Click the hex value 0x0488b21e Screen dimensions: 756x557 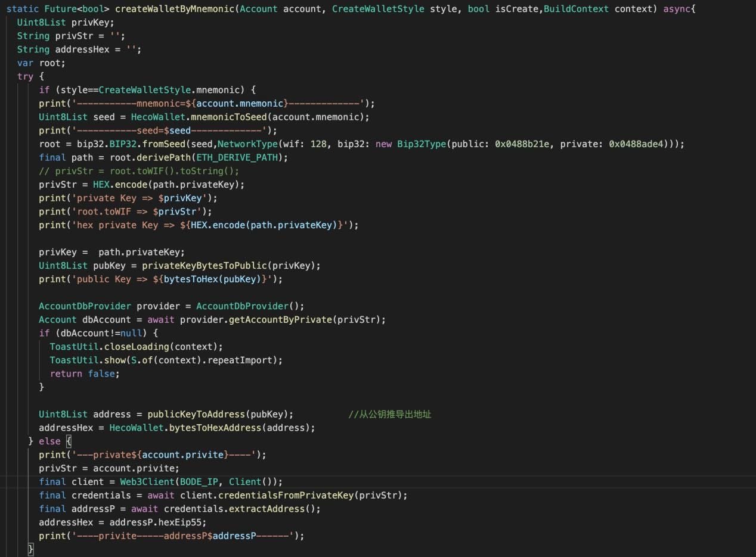522,144
